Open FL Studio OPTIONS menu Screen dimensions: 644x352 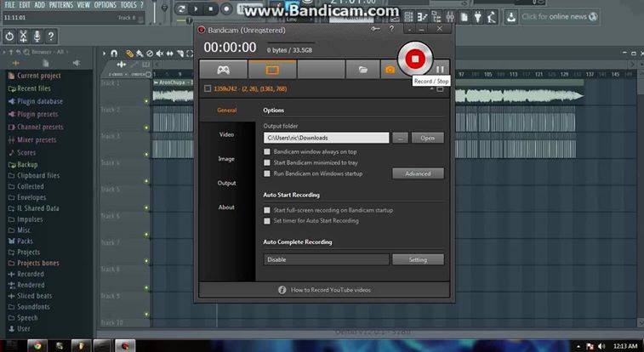105,5
